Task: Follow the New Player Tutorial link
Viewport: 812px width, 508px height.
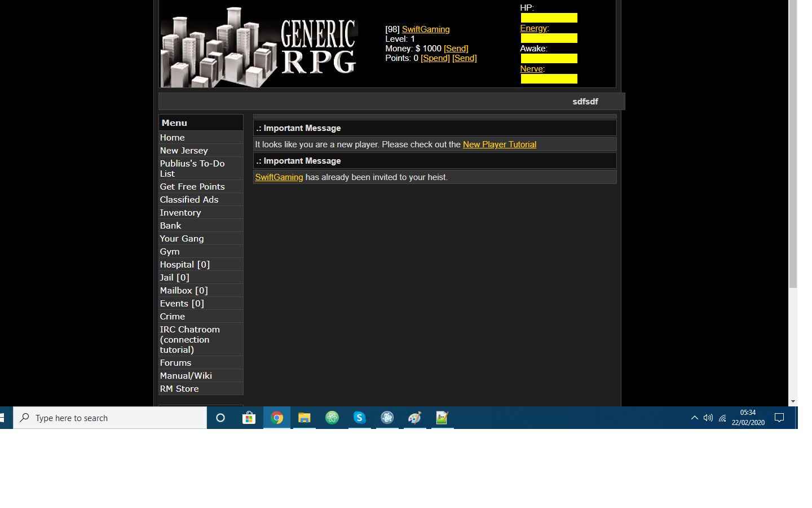Action: (x=499, y=144)
